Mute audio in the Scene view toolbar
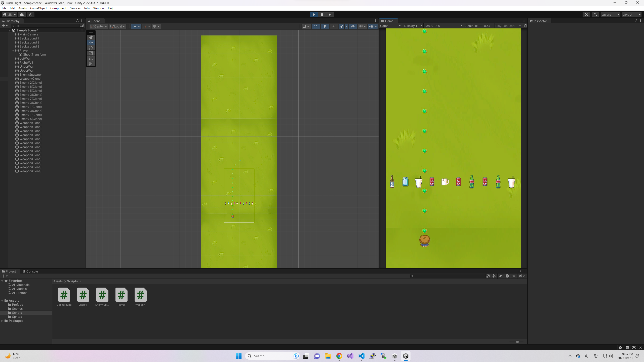The height and width of the screenshot is (362, 644). [x=334, y=26]
